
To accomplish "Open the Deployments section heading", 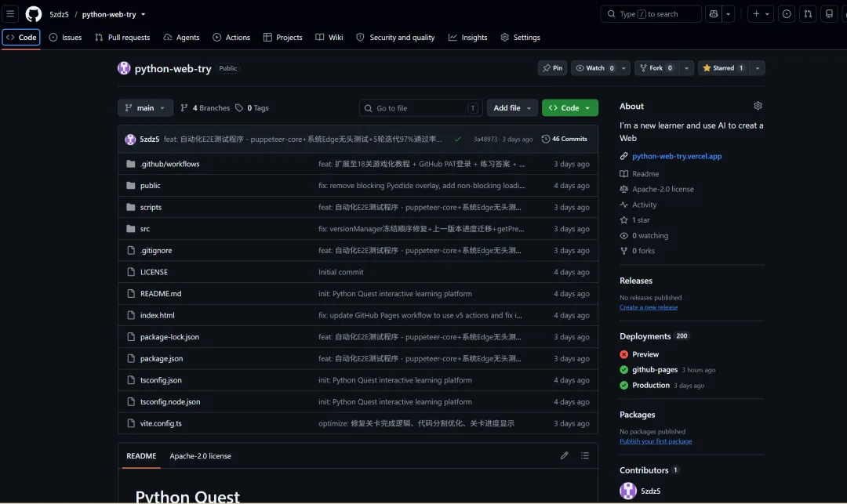I will (645, 336).
